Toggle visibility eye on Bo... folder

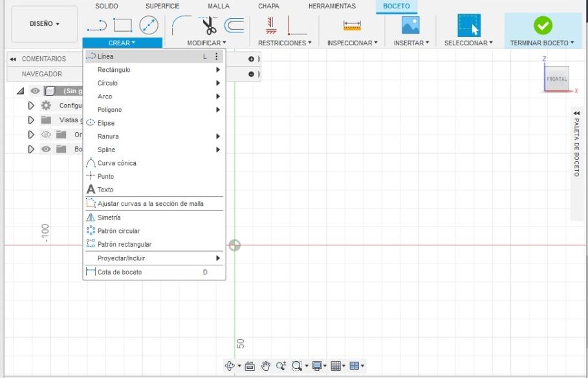46,149
